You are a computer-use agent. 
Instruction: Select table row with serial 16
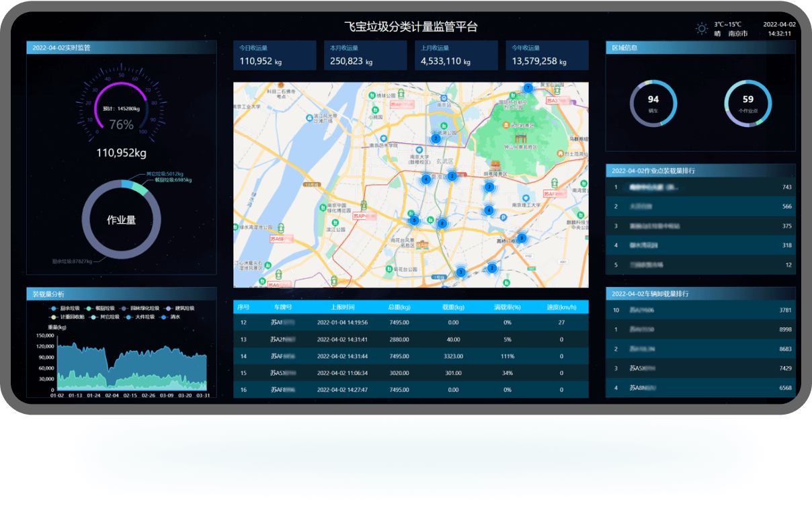(411, 390)
